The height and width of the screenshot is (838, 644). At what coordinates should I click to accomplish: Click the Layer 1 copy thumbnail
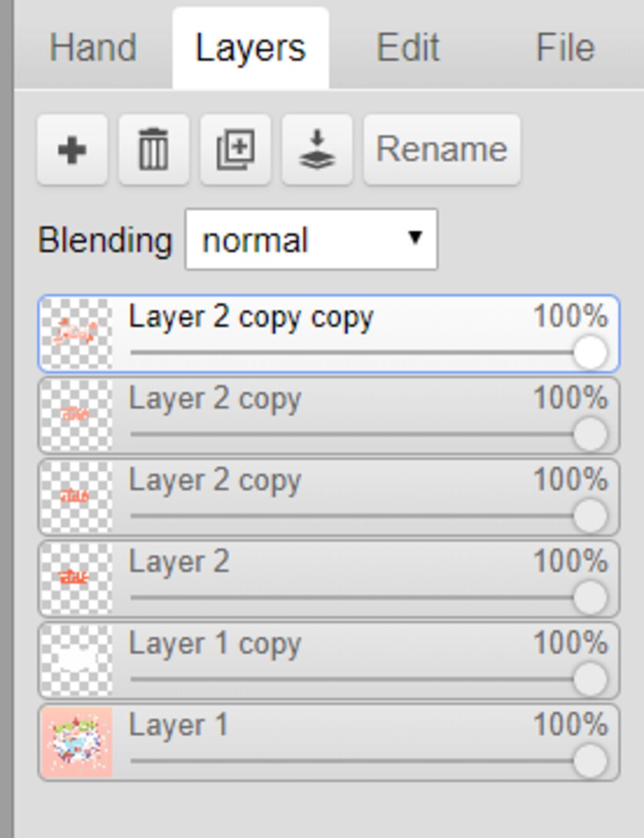point(77,661)
